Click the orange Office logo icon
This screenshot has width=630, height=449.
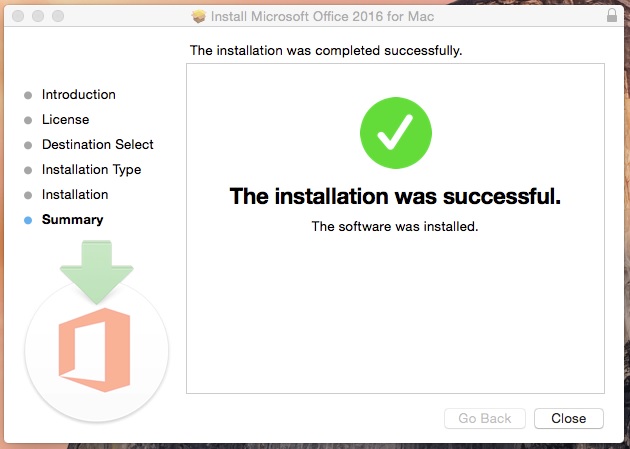tap(94, 350)
